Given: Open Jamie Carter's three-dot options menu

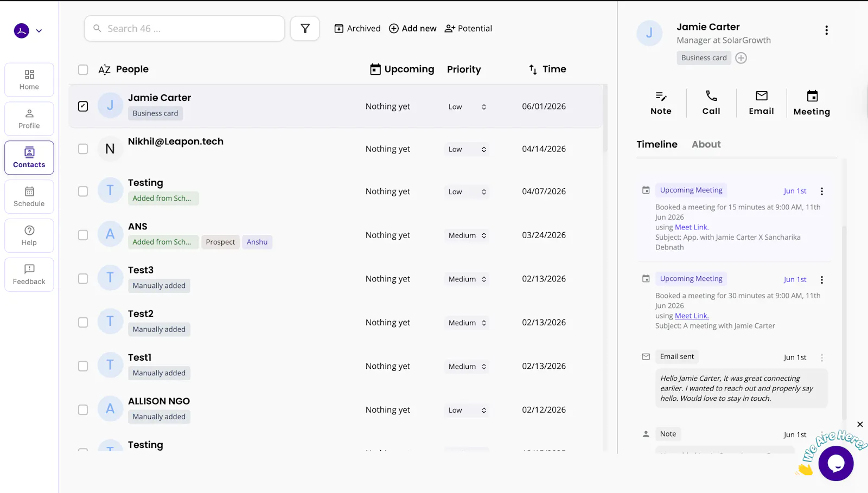Looking at the screenshot, I should point(826,30).
